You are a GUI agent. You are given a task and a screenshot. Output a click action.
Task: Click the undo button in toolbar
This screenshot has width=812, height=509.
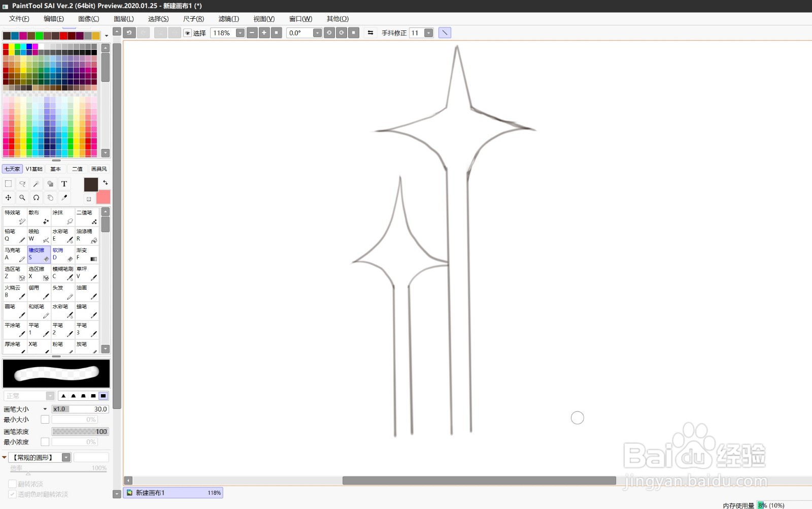pos(129,33)
